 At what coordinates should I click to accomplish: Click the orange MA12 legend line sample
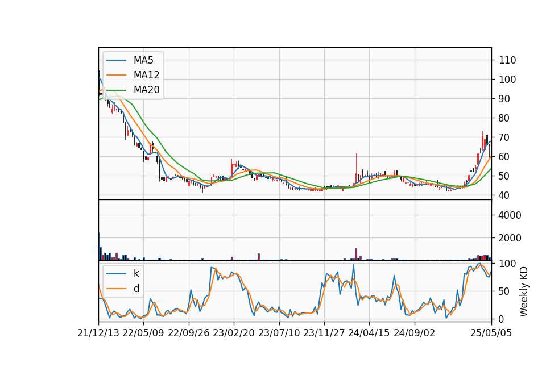click(116, 75)
